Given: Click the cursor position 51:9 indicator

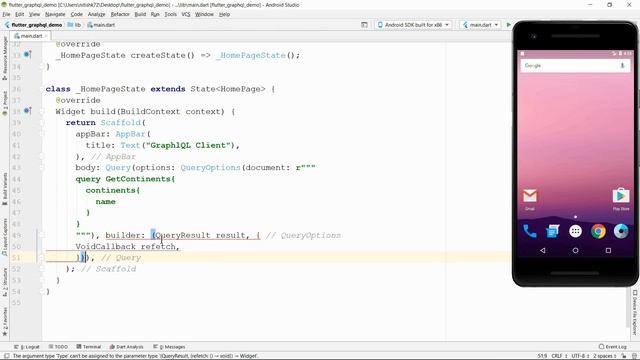Looking at the screenshot, I should pyautogui.click(x=542, y=356).
